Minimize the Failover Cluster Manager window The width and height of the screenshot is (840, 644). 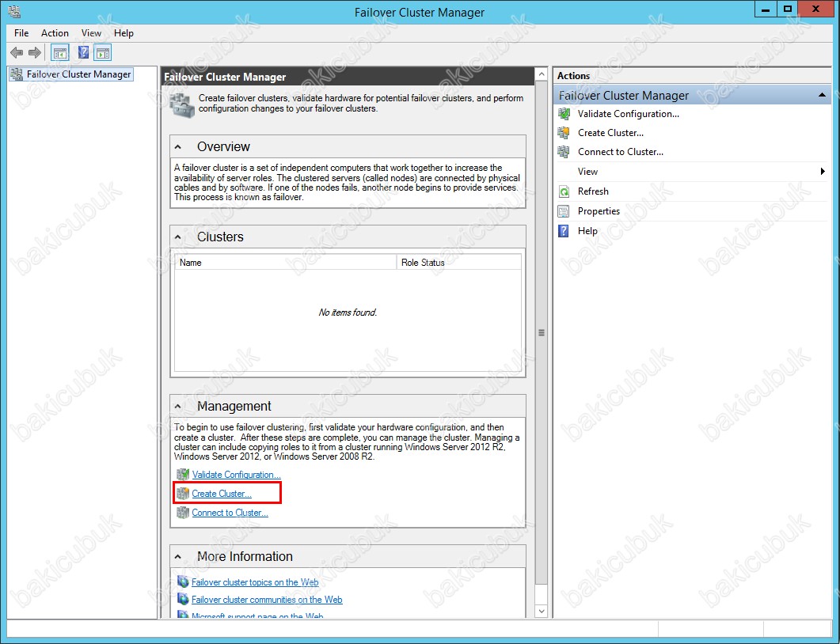[x=766, y=9]
